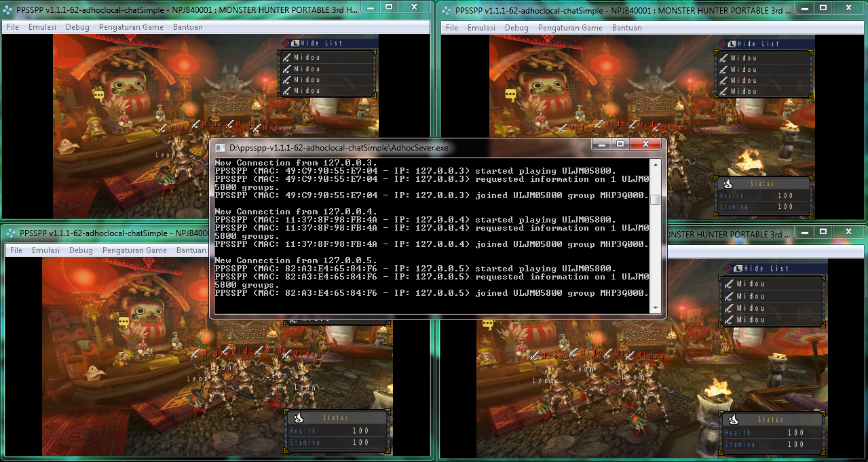Click 'New Connection from 127.0.0.4.' console line
Image resolution: width=868 pixels, height=462 pixels.
tap(297, 212)
